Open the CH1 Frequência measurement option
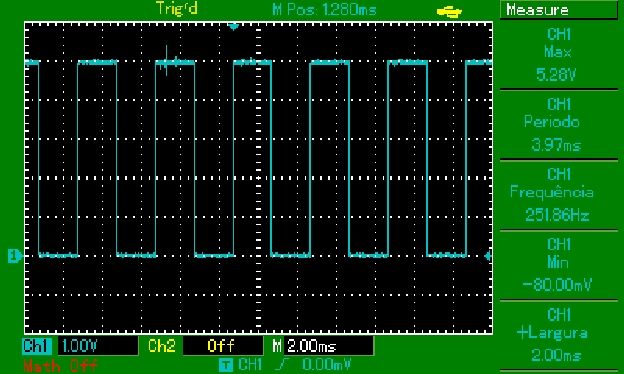 559,195
